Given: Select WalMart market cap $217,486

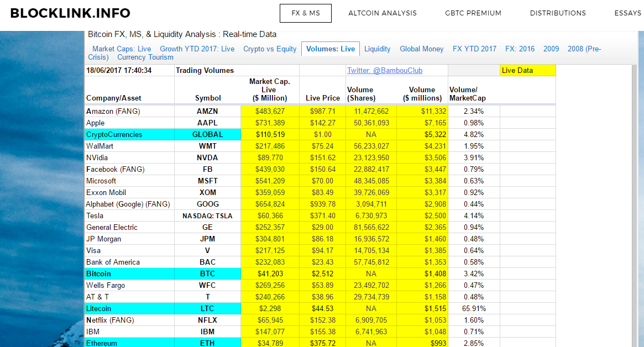Looking at the screenshot, I should point(270,146).
